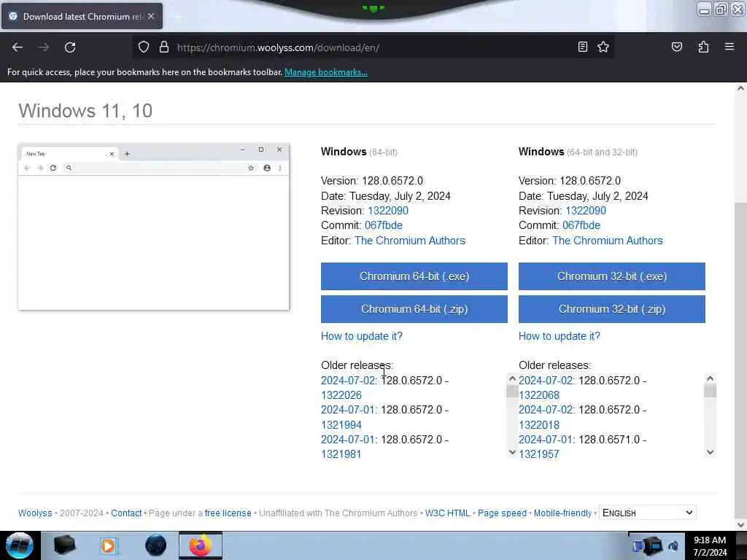Open older release 1322026 link
747x560 pixels.
click(x=341, y=395)
